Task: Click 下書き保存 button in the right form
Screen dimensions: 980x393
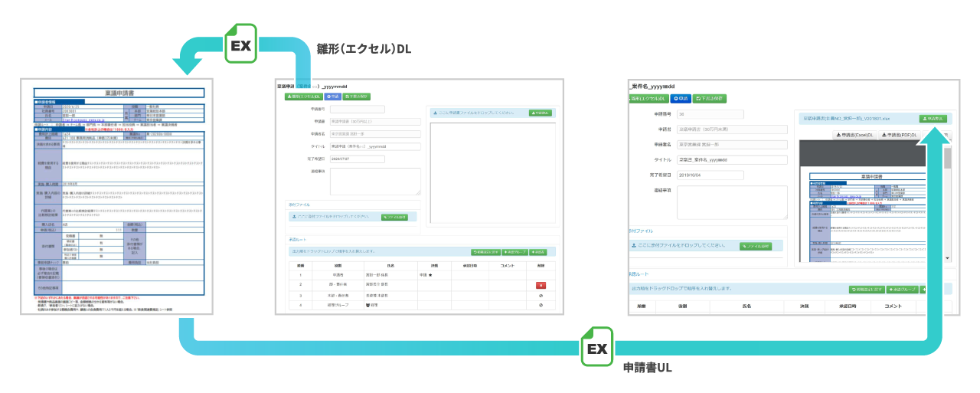Action: pos(710,98)
